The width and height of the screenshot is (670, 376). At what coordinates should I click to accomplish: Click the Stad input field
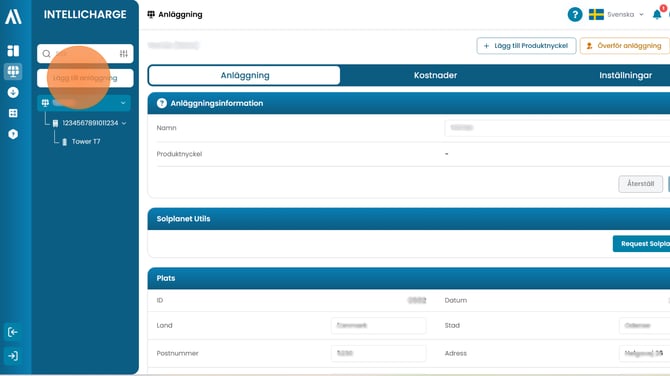[644, 326]
